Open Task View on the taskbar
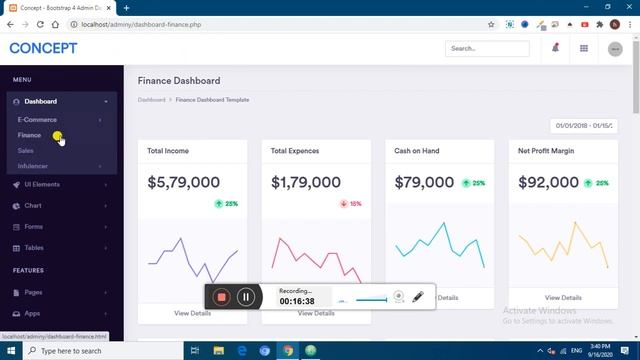Viewport: 640px width, 360px height. pyautogui.click(x=195, y=351)
